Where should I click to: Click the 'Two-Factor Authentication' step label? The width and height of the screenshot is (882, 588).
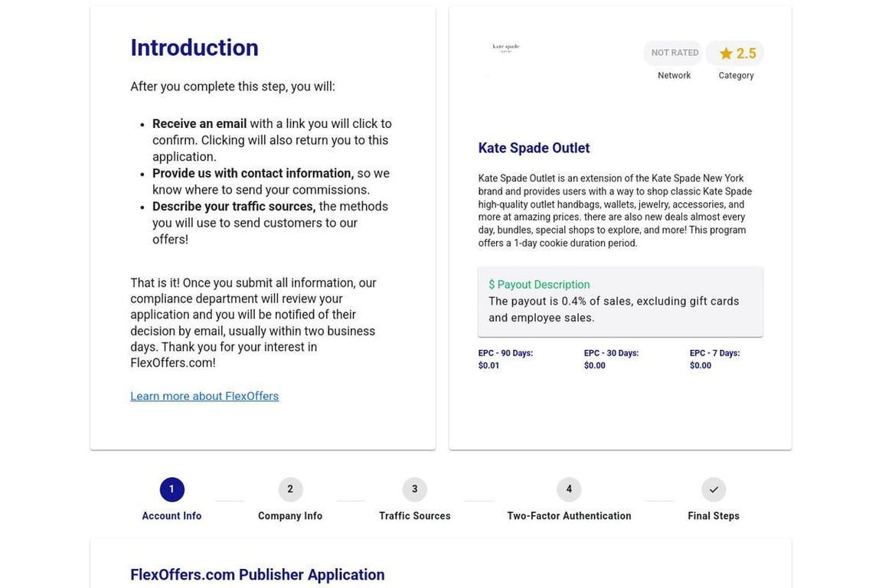pos(569,516)
